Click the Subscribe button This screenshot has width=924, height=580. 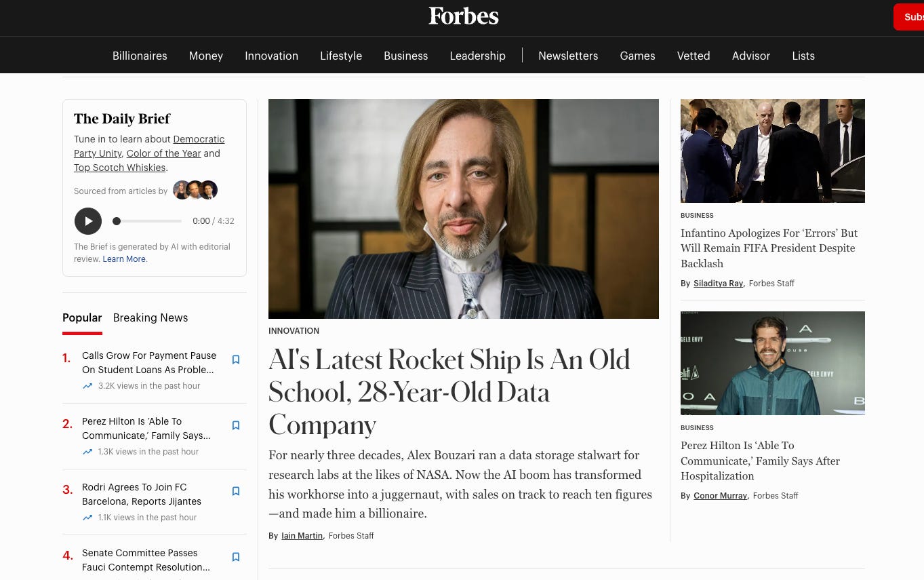coord(910,17)
